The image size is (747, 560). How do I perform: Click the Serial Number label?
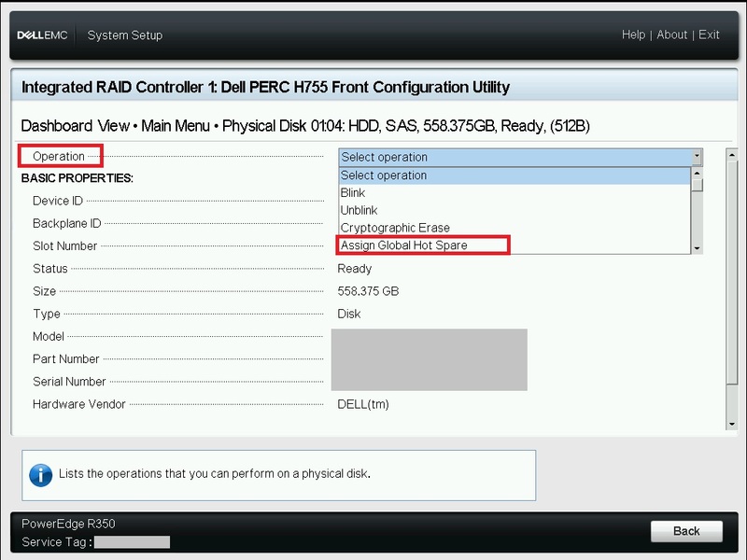(69, 382)
